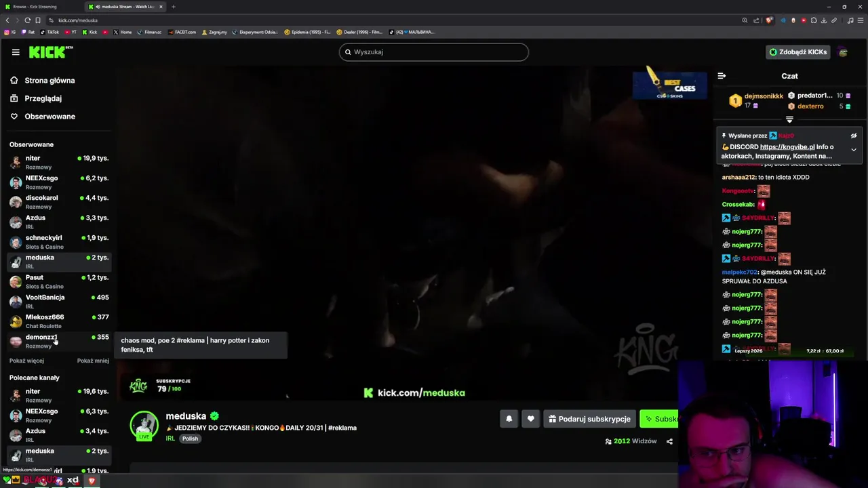Reload the current page
Viewport: 868px width, 488px height.
[27, 20]
